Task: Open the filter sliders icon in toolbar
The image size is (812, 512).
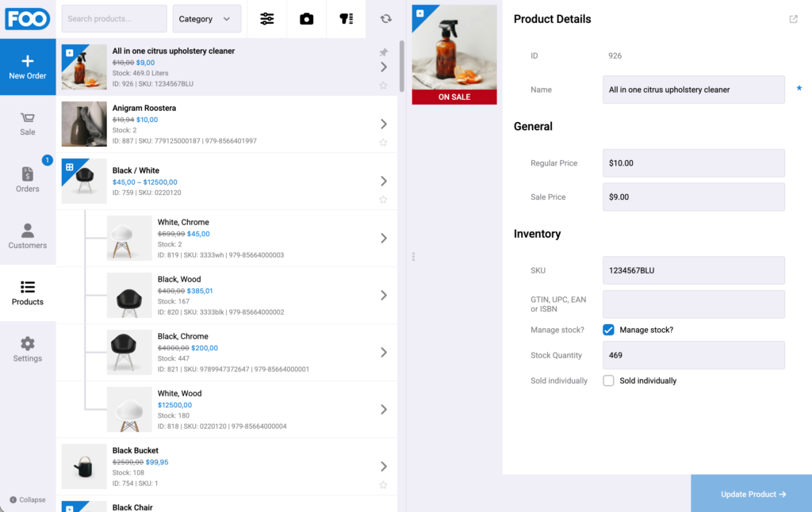Action: pyautogui.click(x=266, y=19)
